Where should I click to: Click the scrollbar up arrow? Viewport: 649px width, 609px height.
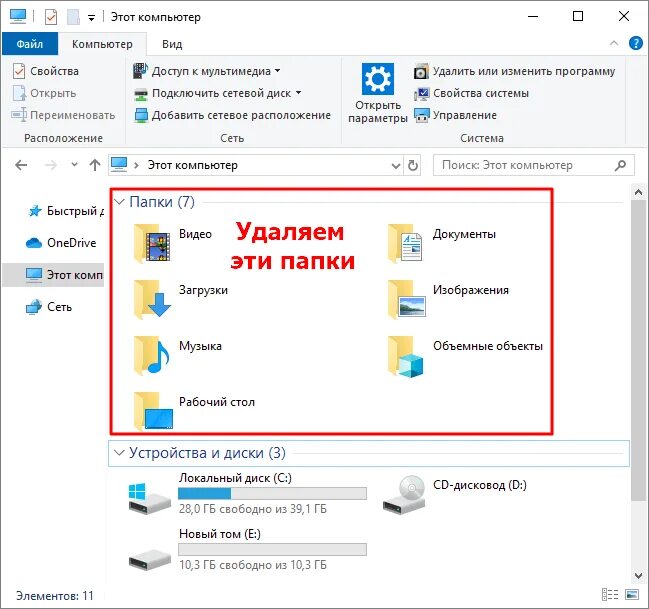click(x=638, y=192)
